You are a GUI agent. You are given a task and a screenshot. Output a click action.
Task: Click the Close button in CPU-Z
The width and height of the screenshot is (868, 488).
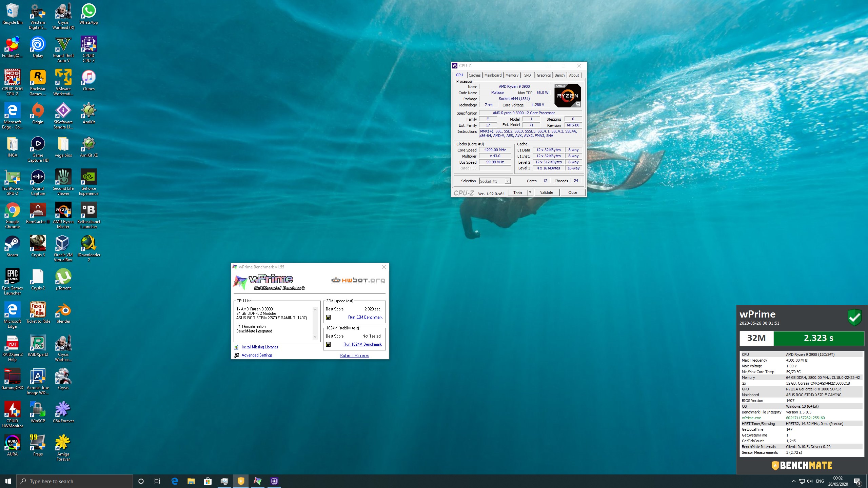click(x=573, y=192)
